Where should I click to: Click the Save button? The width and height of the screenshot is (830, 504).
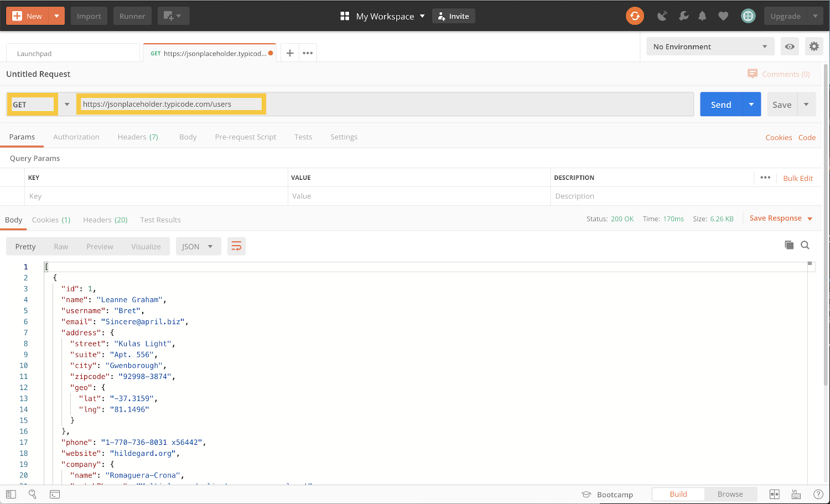click(x=782, y=104)
